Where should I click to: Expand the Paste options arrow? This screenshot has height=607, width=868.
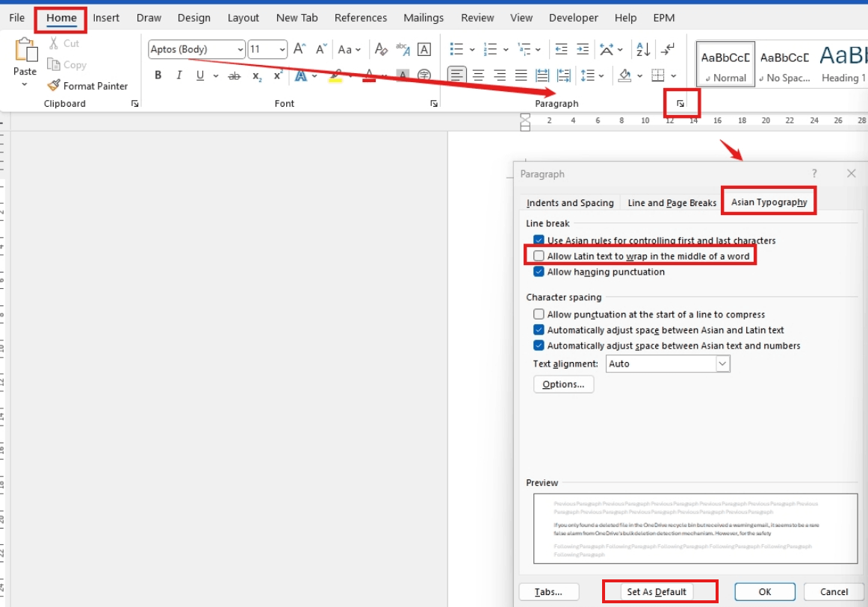pos(25,84)
